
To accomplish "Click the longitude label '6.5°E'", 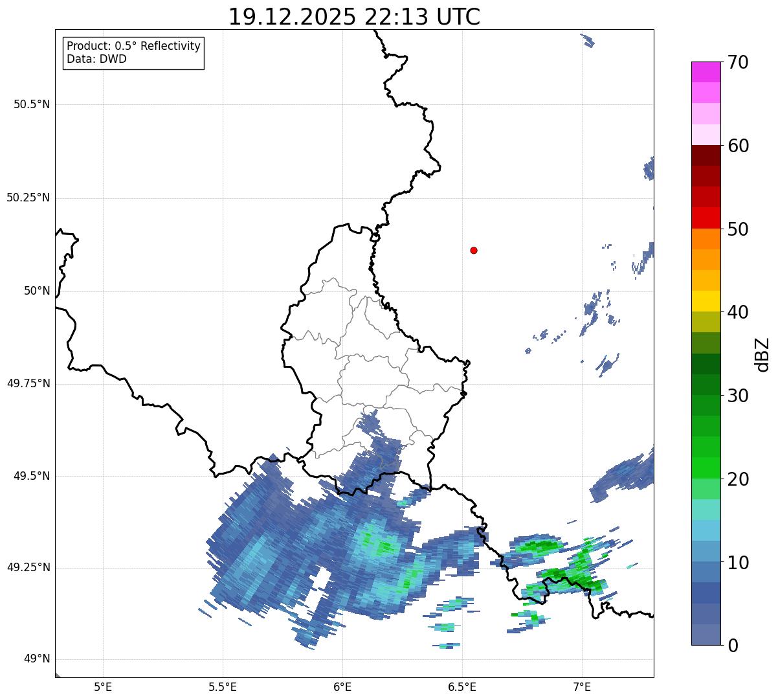I will tap(462, 686).
